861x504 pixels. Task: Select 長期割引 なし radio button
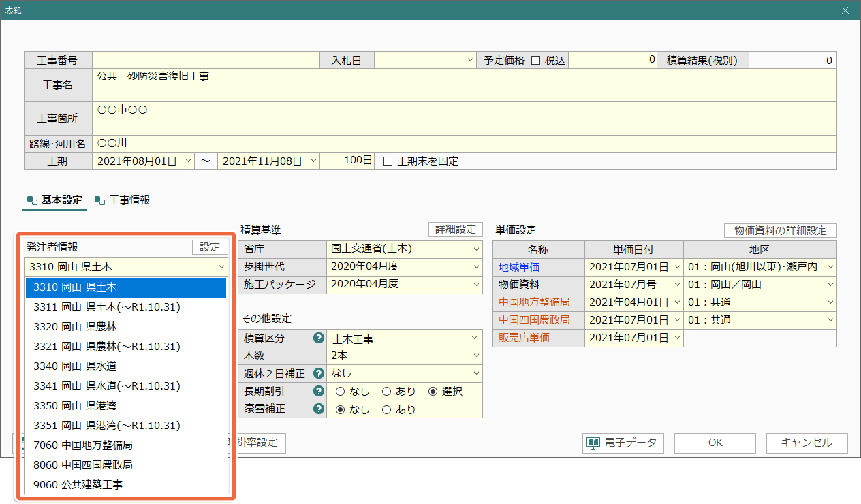click(x=340, y=392)
